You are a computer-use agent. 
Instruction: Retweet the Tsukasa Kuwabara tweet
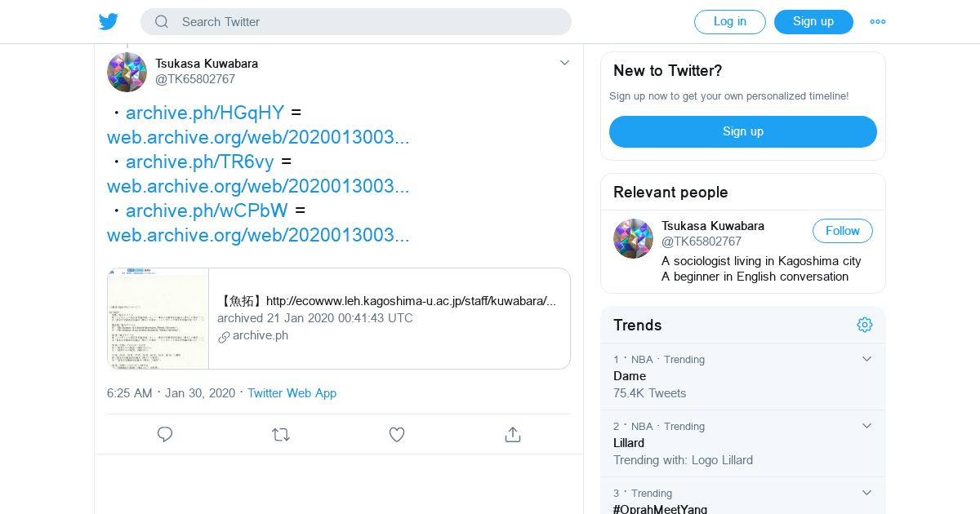pos(281,435)
